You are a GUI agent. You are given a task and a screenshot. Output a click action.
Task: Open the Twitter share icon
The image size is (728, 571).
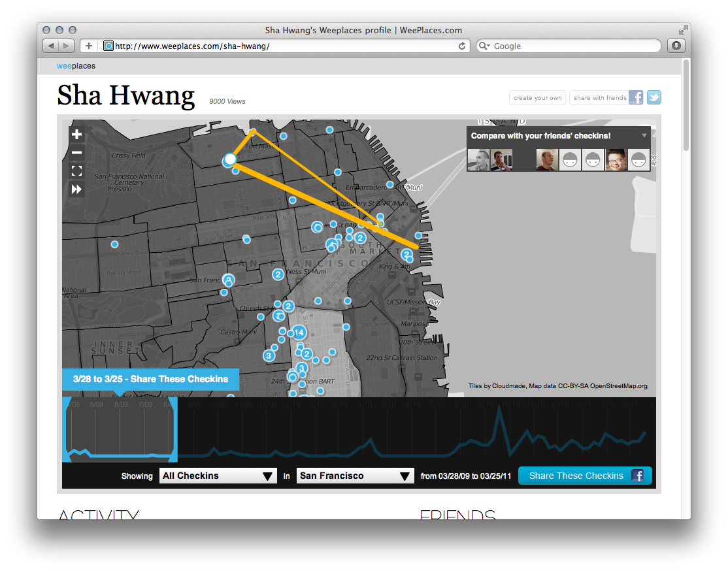654,97
